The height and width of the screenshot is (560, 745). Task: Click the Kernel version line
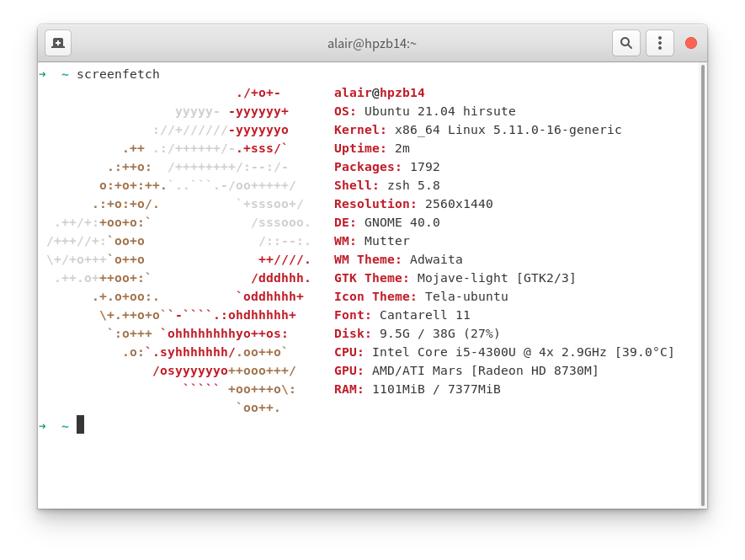click(477, 130)
